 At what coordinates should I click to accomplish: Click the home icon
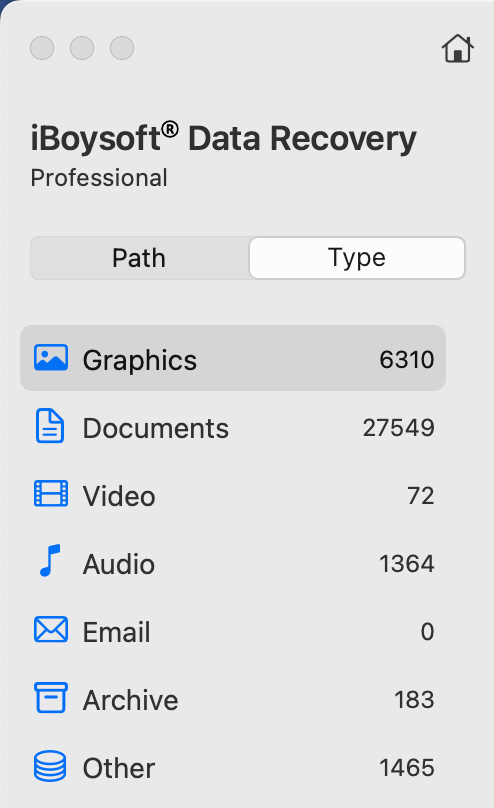click(457, 48)
